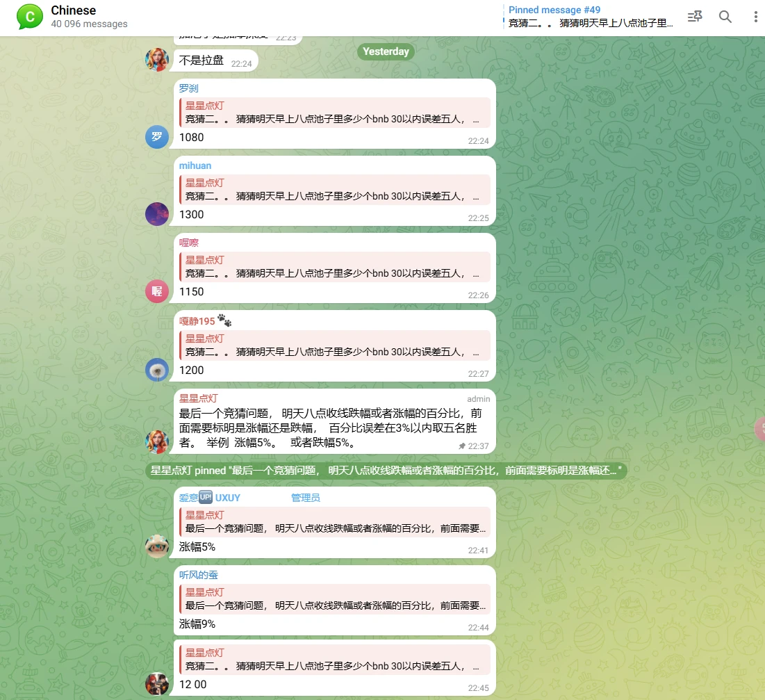This screenshot has width=765, height=700.
Task: Click the Pinned message #49 banner
Action: tap(591, 17)
